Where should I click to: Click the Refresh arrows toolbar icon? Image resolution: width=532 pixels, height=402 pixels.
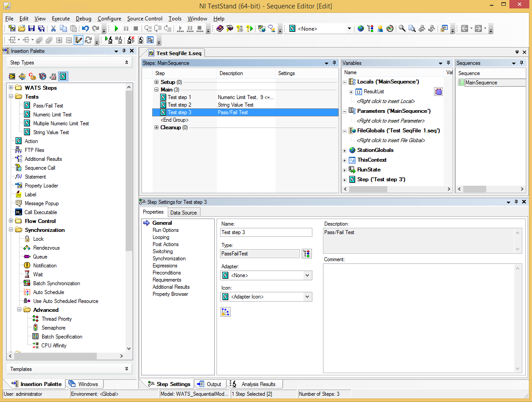(89, 40)
